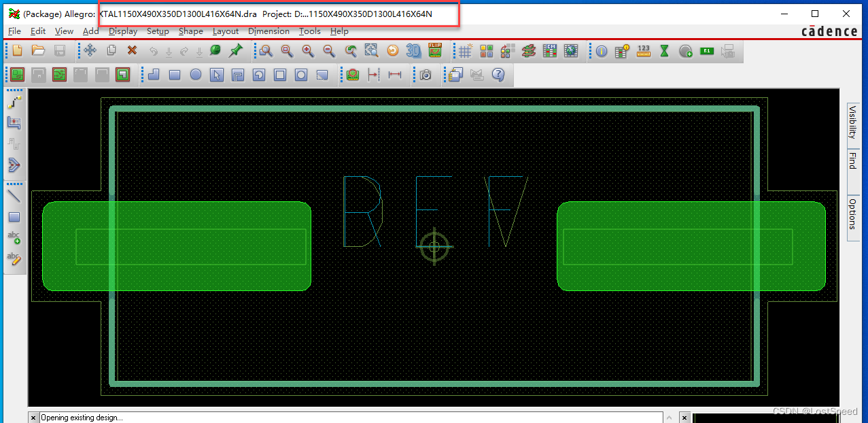Click the Measure ruler icon
This screenshot has height=423, width=868.
(x=643, y=51)
